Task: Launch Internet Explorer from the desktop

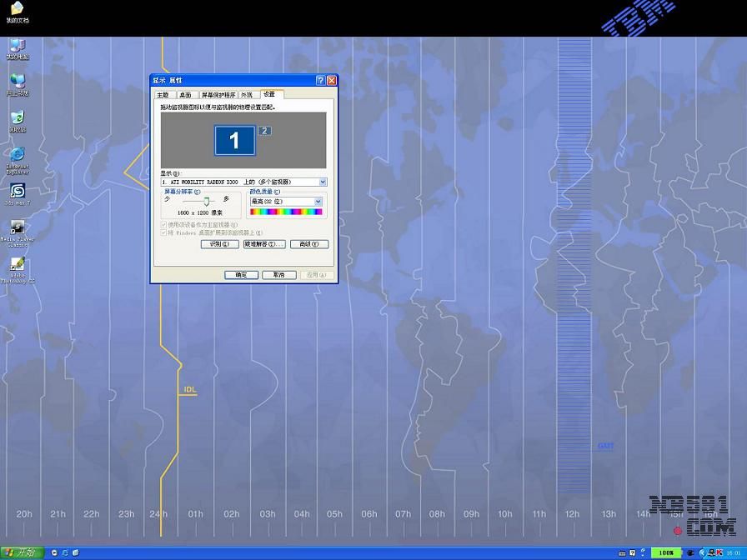Action: coord(17,155)
